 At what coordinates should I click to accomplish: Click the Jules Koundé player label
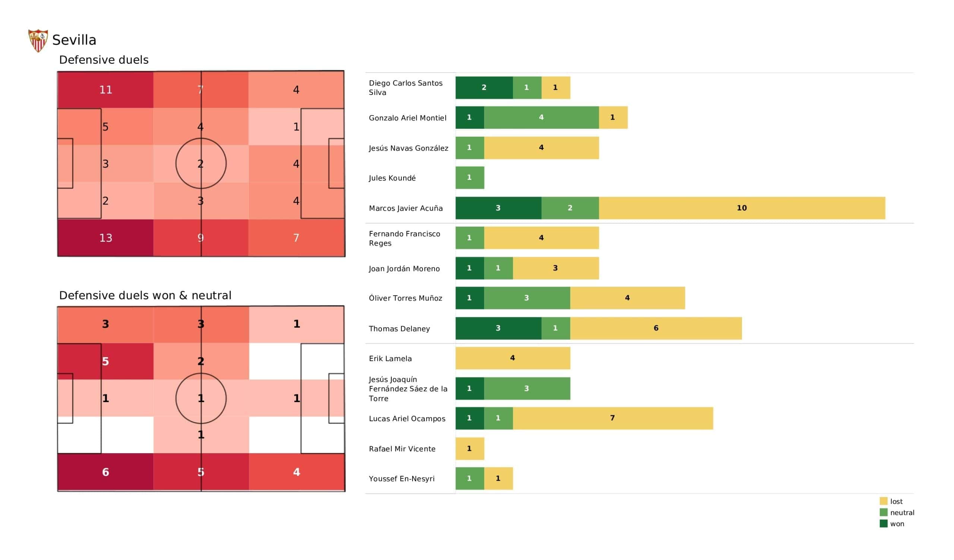(x=392, y=178)
